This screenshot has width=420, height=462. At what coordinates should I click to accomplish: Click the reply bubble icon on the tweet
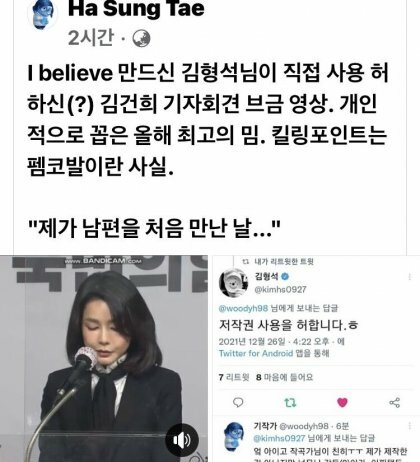click(x=238, y=403)
